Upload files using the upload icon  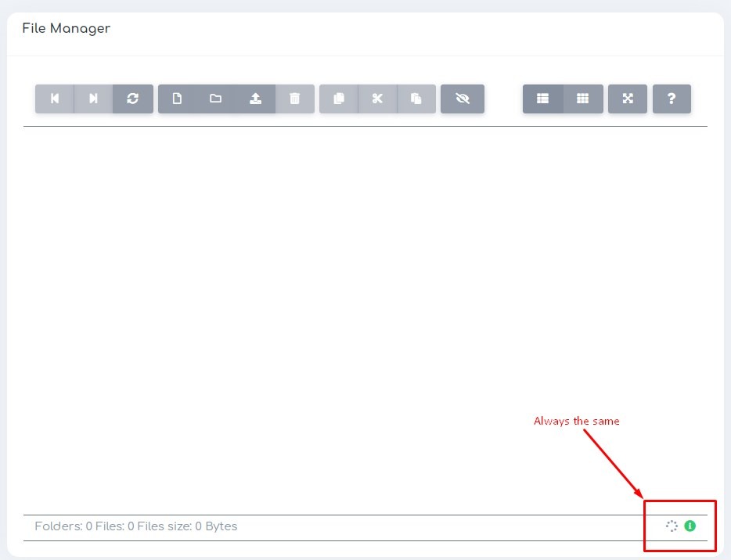256,99
